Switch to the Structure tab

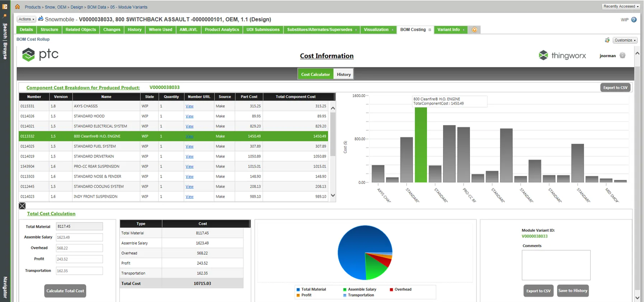coord(49,30)
